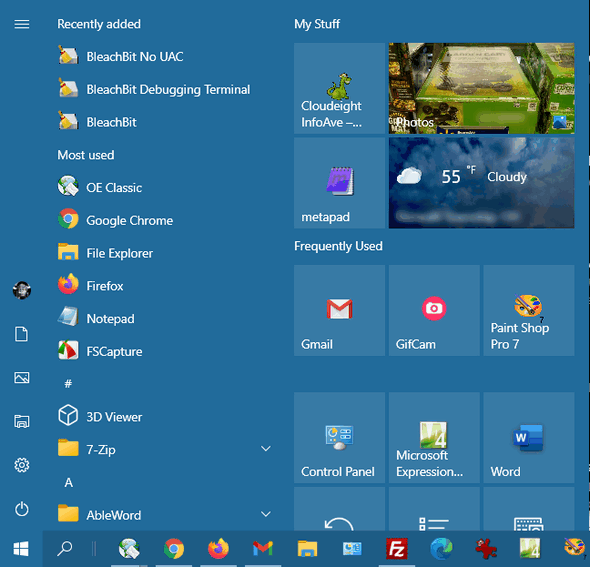Open Gmail from the taskbar
The width and height of the screenshot is (590, 567).
pyautogui.click(x=263, y=549)
